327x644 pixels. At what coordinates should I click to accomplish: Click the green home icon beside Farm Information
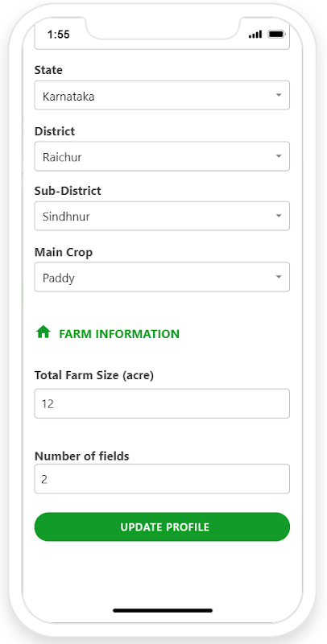click(43, 332)
